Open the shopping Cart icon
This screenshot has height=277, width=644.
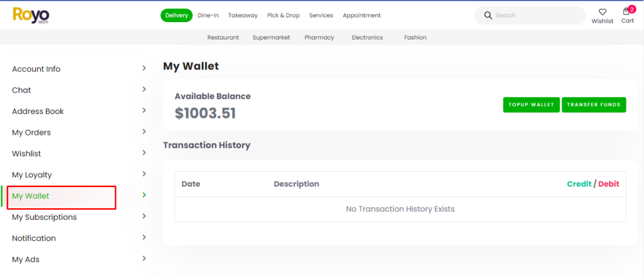click(x=627, y=12)
